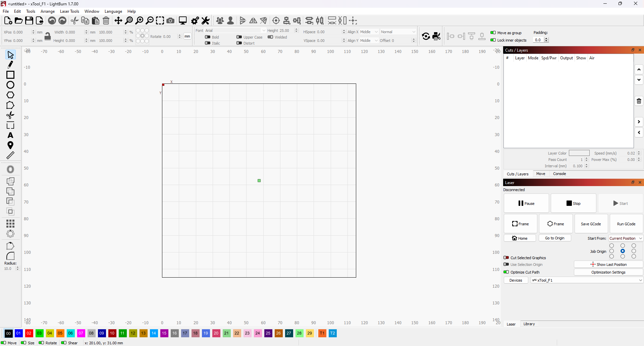Expand the xTool_F1 device dropdown
Screen dimensions: 644x346
click(x=587, y=280)
